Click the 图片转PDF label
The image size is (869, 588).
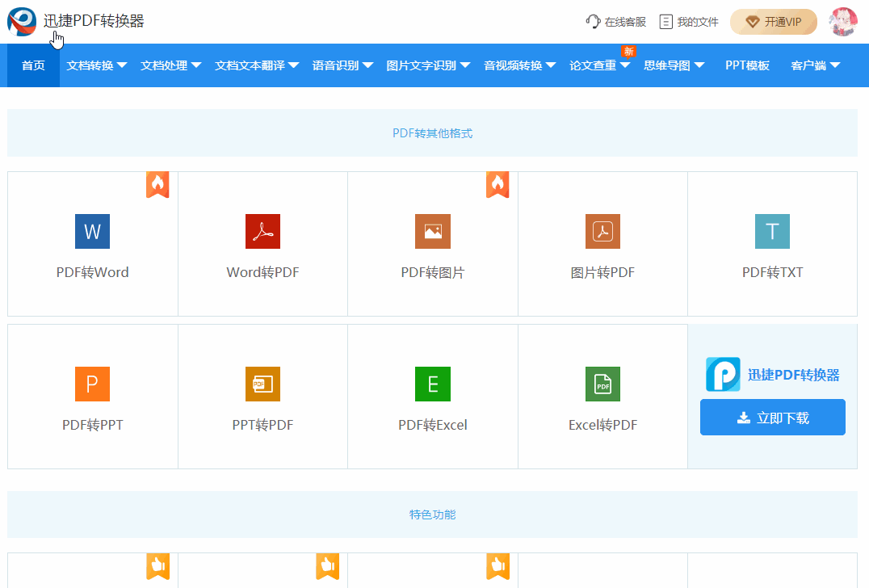point(603,272)
